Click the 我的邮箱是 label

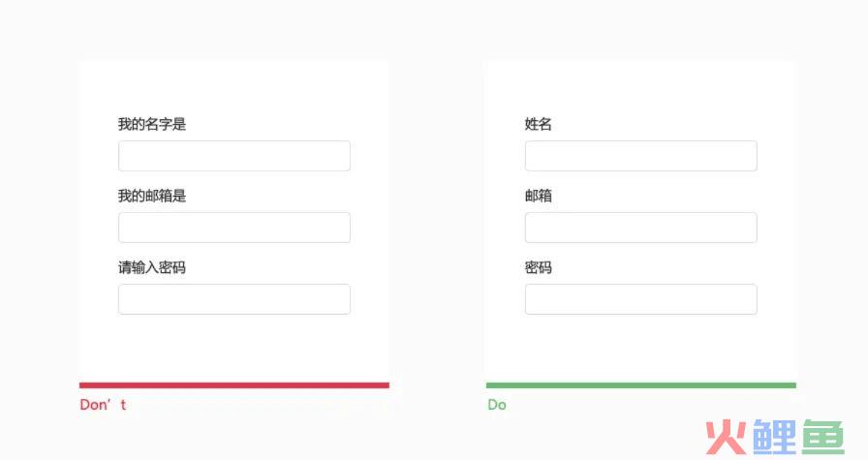pos(152,196)
